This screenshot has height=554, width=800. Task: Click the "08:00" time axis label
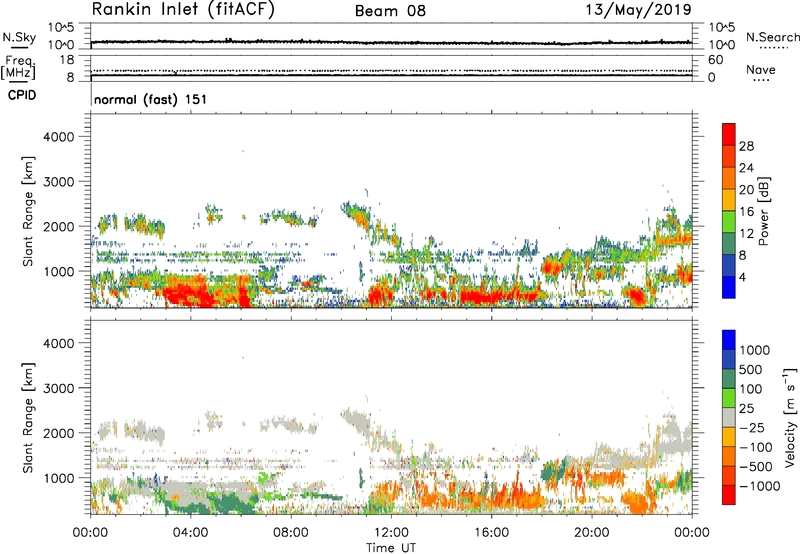click(x=291, y=533)
